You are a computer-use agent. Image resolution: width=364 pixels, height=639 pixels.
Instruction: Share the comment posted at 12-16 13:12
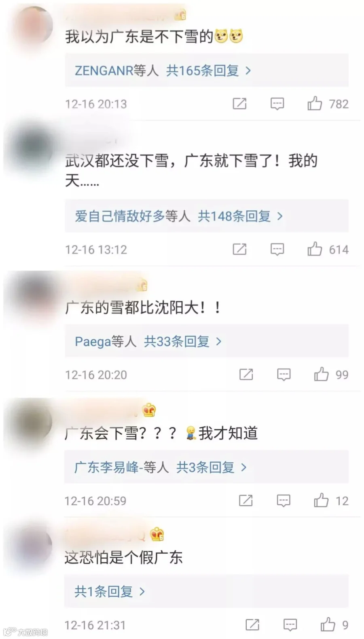pos(239,249)
